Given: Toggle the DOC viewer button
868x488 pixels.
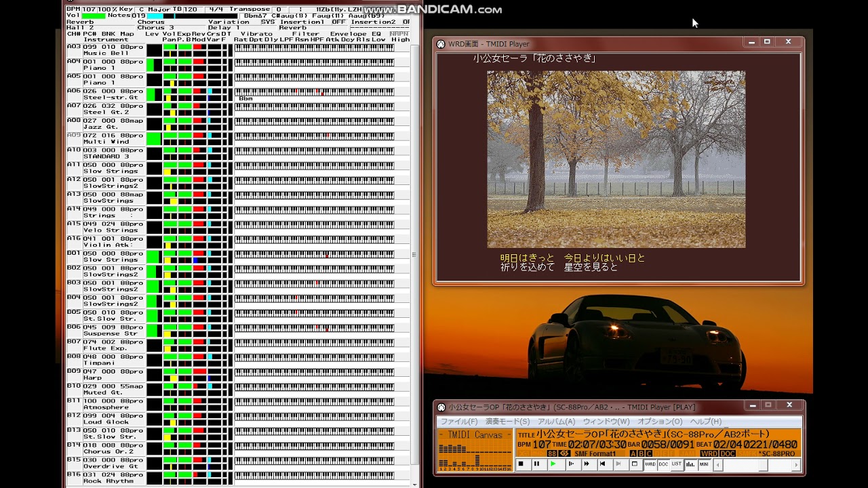Looking at the screenshot, I should (663, 464).
